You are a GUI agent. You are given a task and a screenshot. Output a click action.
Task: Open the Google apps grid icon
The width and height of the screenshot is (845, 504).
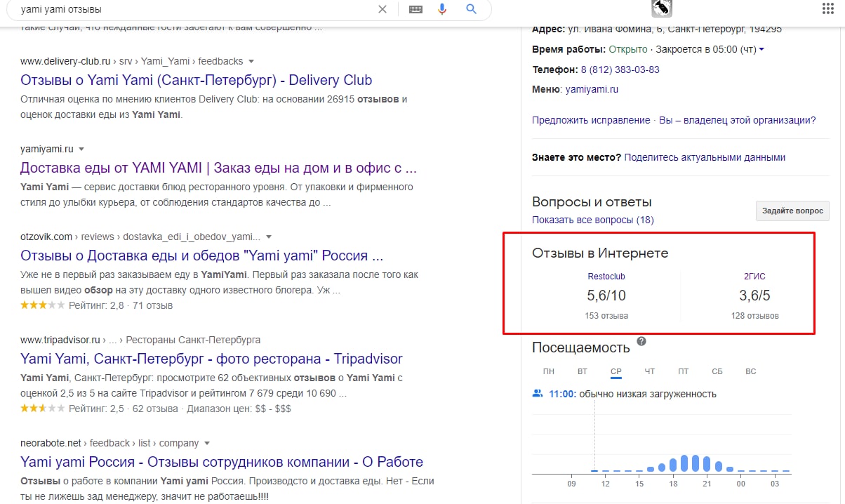click(x=827, y=8)
